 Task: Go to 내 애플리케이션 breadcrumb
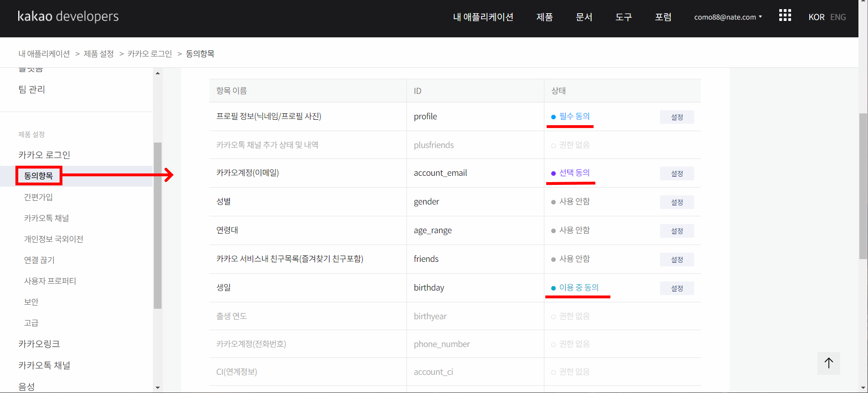tap(44, 54)
